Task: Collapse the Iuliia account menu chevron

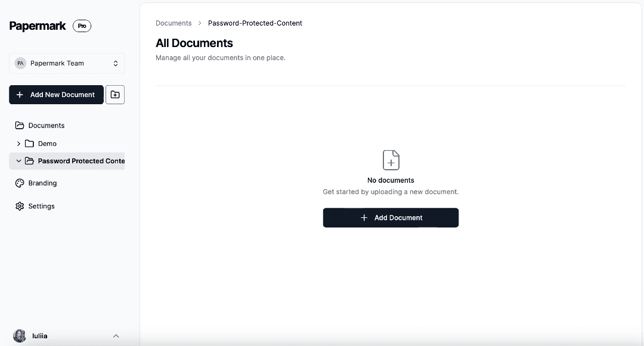Action: [116, 336]
